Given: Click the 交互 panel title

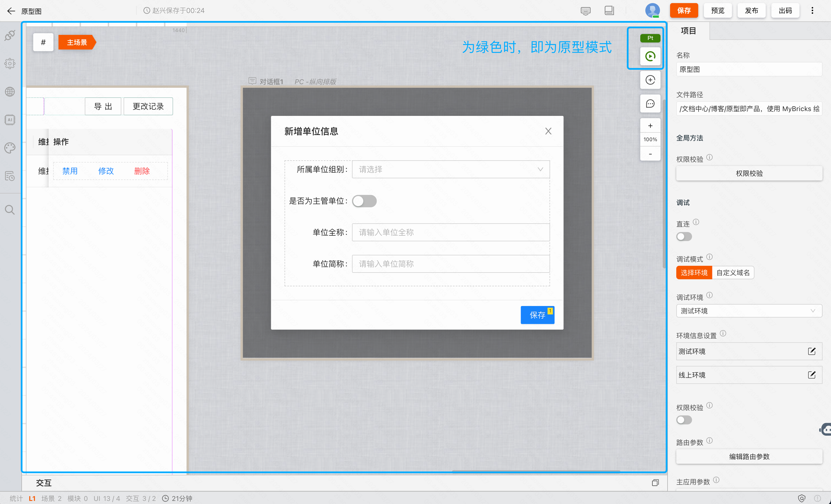Looking at the screenshot, I should pos(44,483).
